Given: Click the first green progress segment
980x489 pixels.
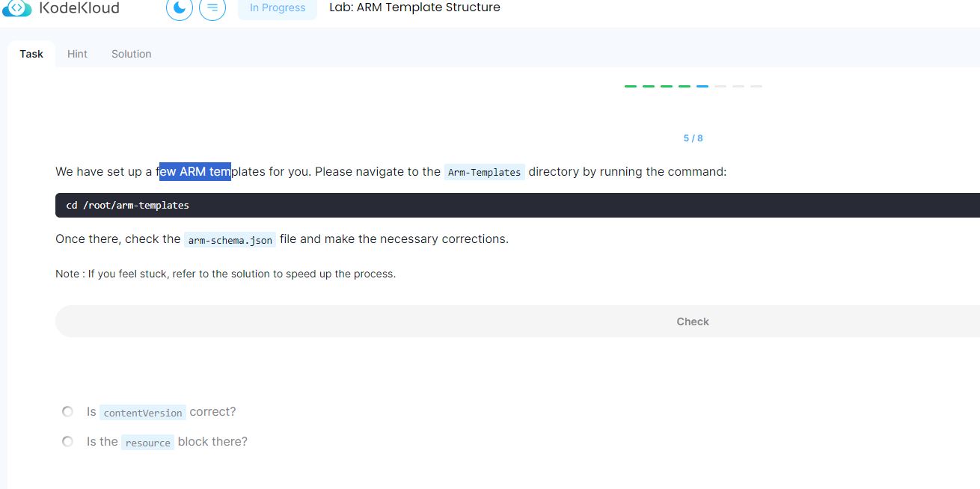Looking at the screenshot, I should (x=631, y=87).
